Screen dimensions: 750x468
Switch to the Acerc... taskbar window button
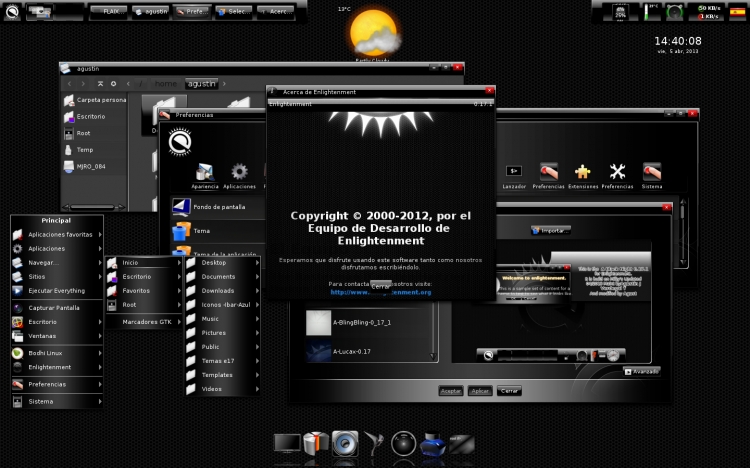[276, 12]
